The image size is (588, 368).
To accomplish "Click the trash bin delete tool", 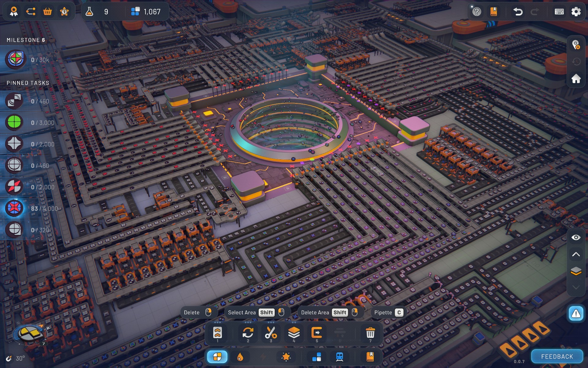I will point(370,333).
